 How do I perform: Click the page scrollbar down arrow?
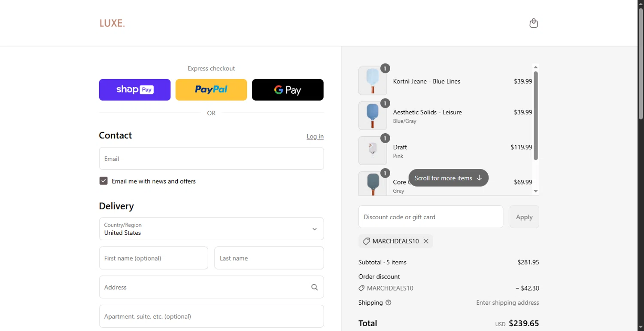pos(641,328)
